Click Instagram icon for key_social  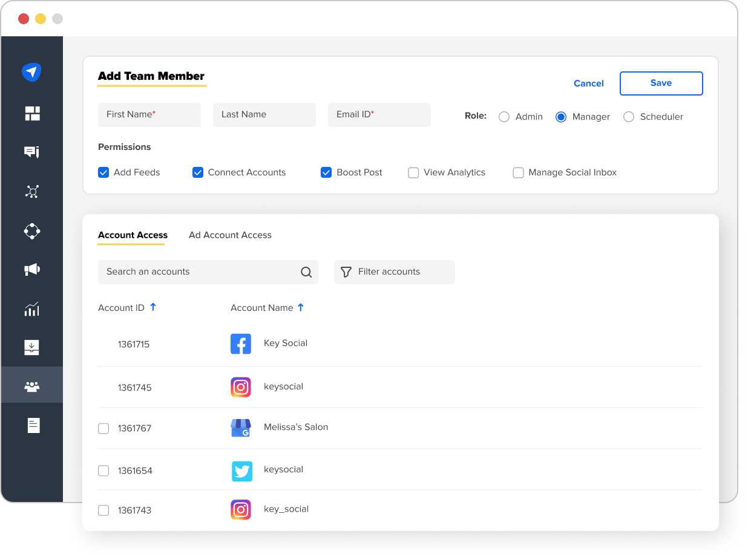point(241,510)
